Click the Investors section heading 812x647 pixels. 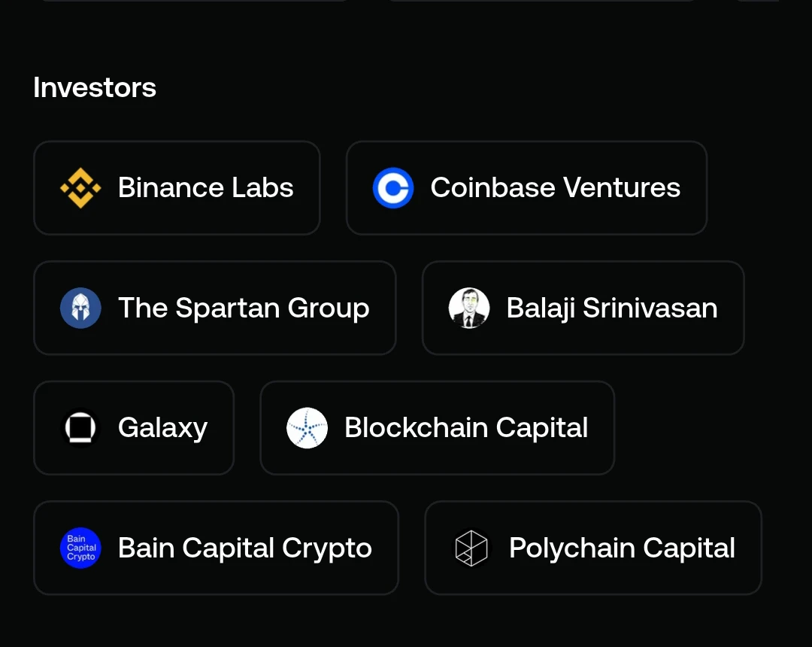95,87
